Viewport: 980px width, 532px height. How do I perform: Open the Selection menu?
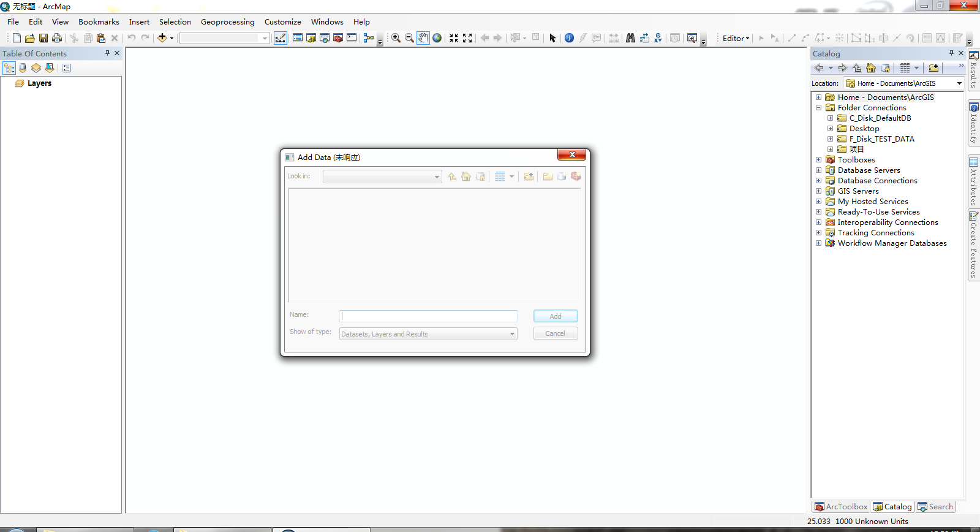(175, 21)
